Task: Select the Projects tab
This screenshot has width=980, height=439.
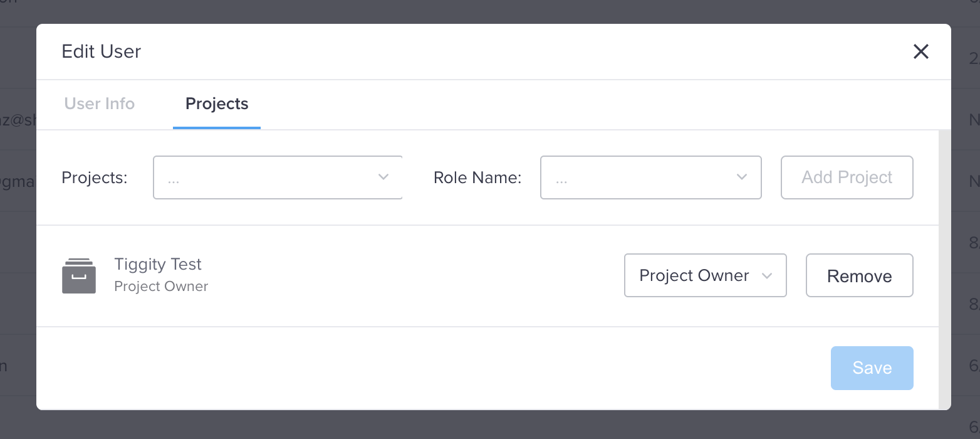Action: (x=217, y=103)
